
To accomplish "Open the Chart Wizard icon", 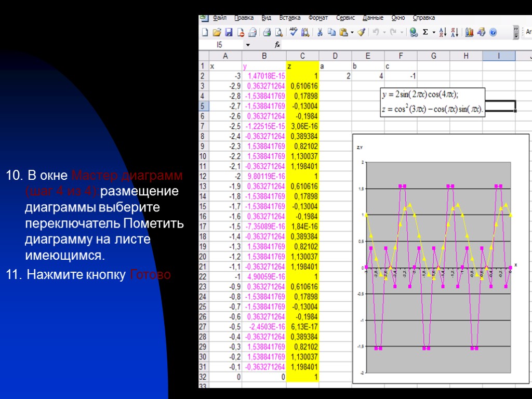I will click(x=469, y=32).
